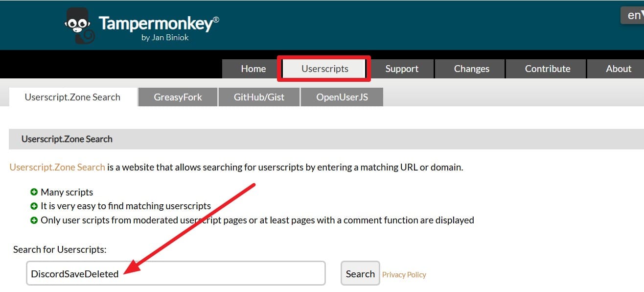Open the Userscripts menu item
The height and width of the screenshot is (292, 644).
click(324, 69)
